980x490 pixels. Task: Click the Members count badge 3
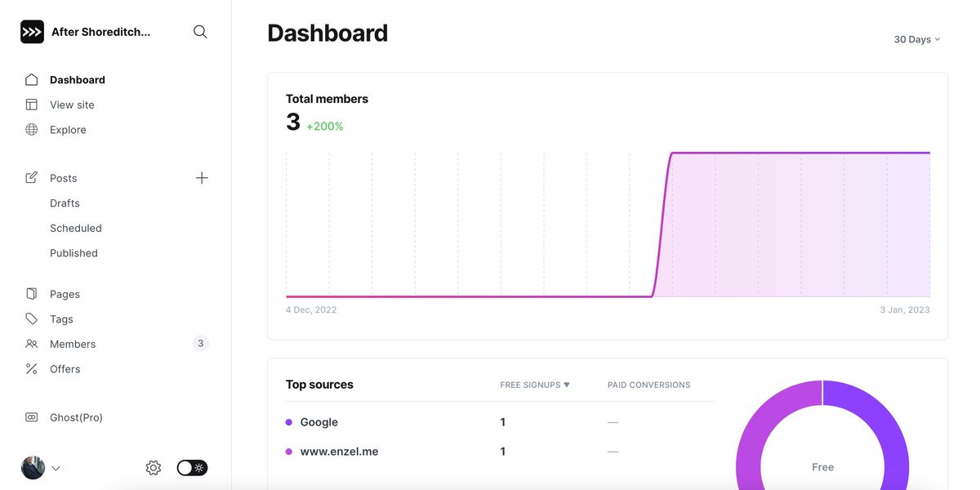201,344
